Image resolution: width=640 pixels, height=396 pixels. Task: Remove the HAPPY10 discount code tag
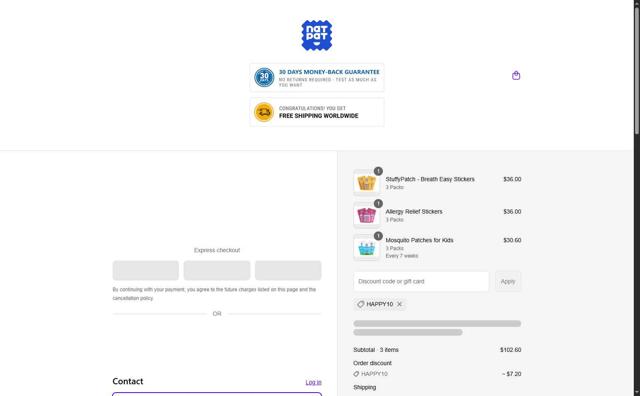(x=400, y=304)
